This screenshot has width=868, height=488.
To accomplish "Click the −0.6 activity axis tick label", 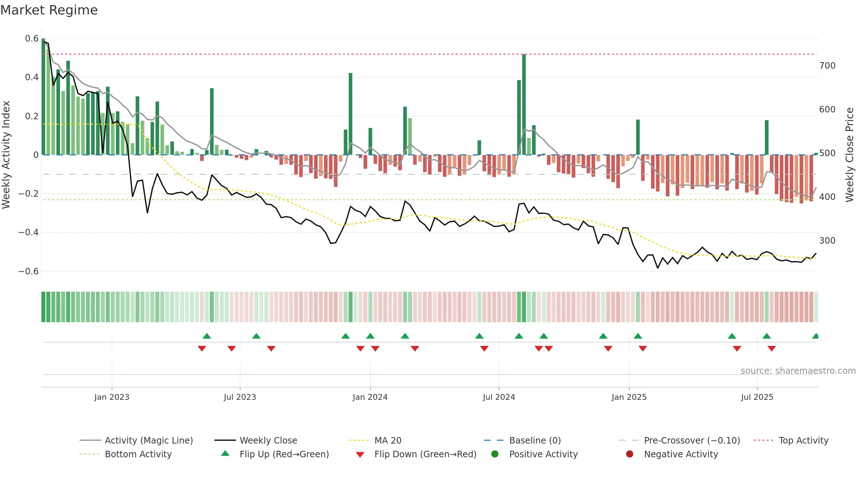I will tap(29, 271).
